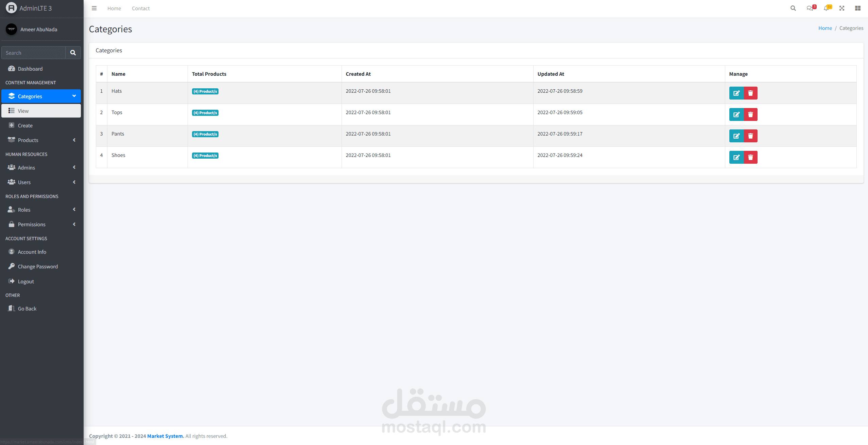Delete the Tops category with trash icon
The height and width of the screenshot is (445, 868).
(x=750, y=114)
